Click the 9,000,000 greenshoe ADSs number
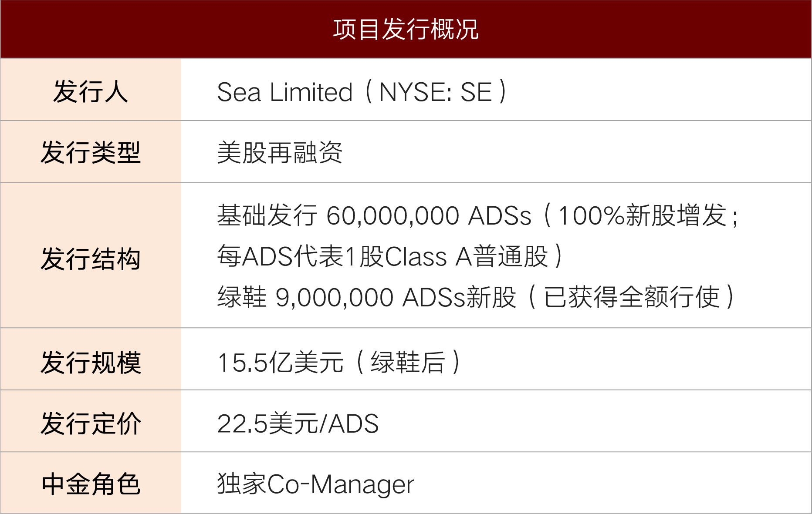This screenshot has height=514, width=812. [x=335, y=298]
